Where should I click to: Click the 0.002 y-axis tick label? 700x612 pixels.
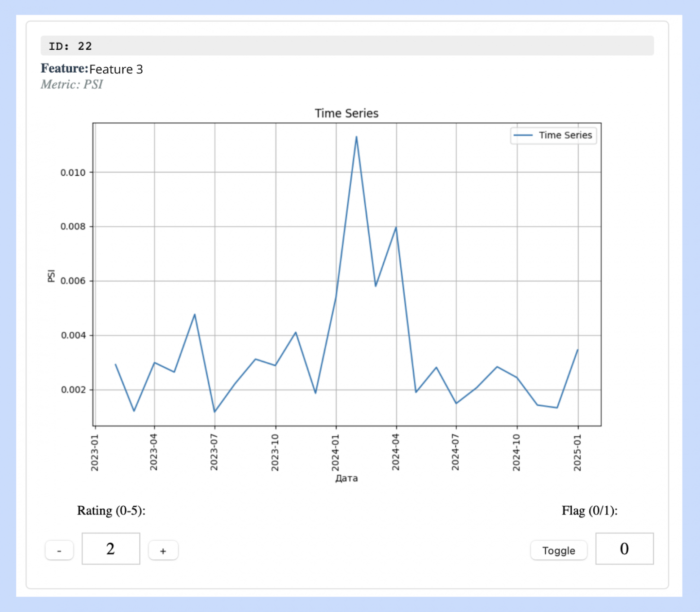(x=73, y=390)
